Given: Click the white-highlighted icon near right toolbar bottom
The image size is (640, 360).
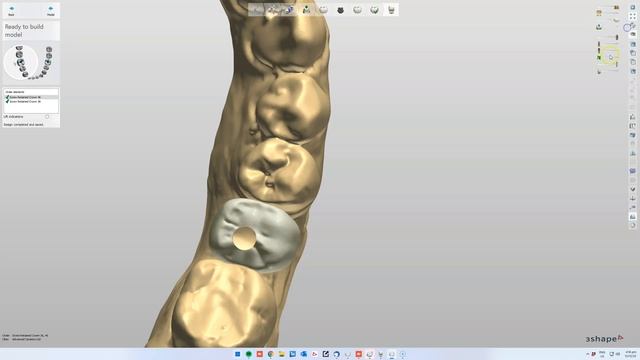Looking at the screenshot, I should [633, 216].
